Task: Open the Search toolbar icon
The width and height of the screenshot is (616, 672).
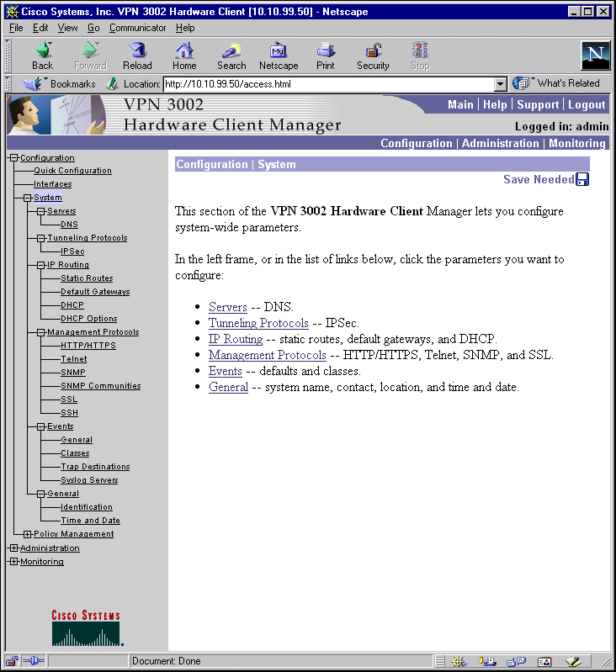Action: [x=231, y=51]
